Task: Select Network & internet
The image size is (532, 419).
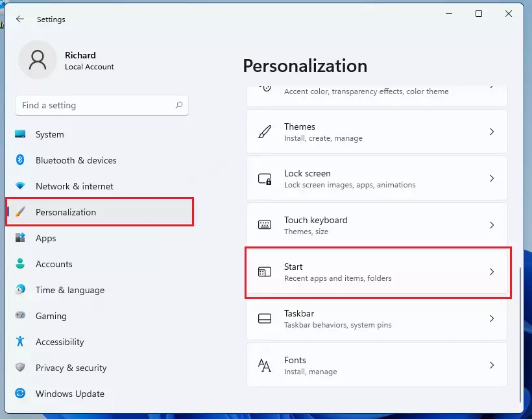Action: [100, 186]
